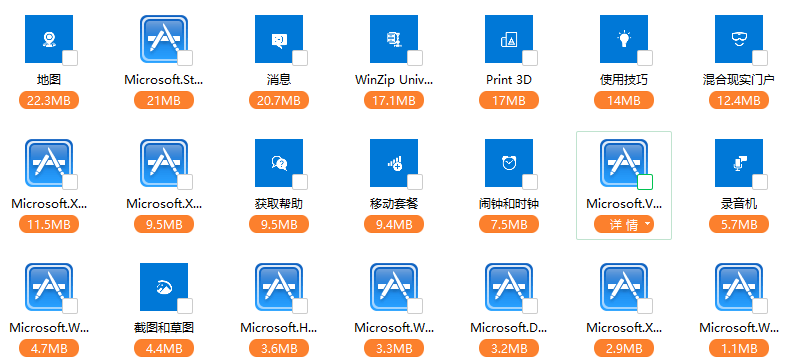
Task: Select the 获取帮助 help app icon
Action: click(279, 163)
